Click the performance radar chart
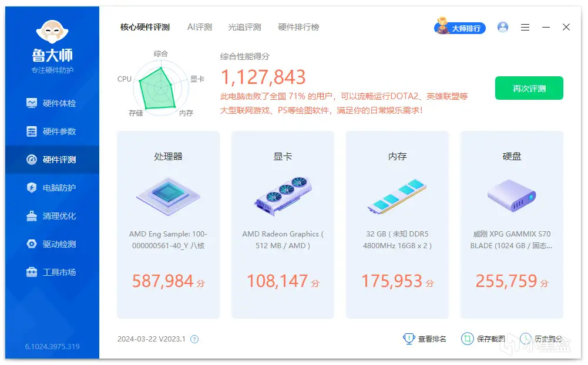 point(160,89)
